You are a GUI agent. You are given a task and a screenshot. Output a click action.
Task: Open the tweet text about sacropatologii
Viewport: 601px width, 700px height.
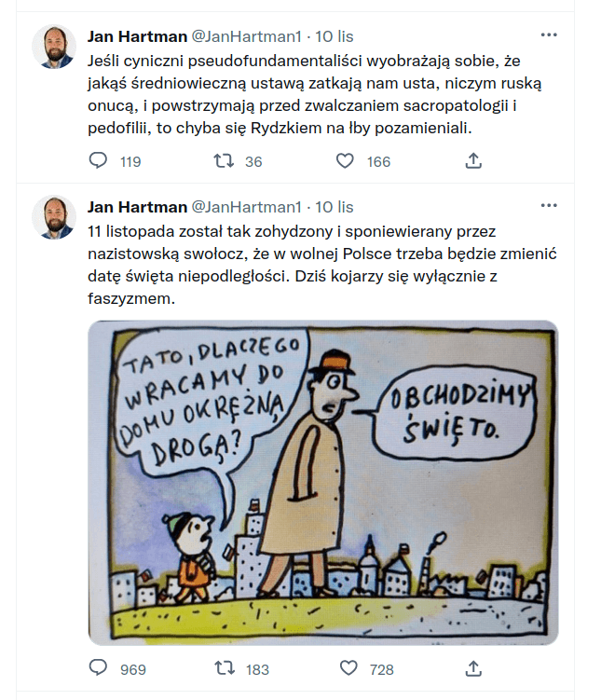point(315,94)
